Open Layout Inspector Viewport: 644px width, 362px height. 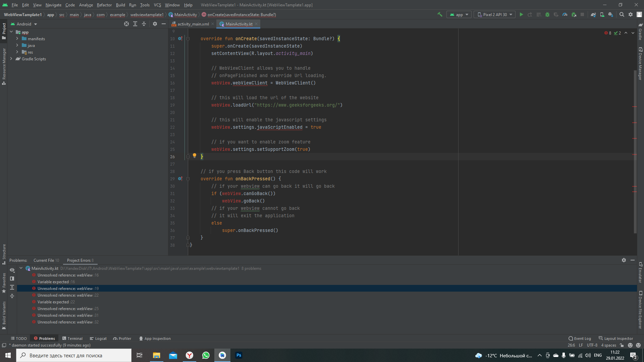coord(616,339)
